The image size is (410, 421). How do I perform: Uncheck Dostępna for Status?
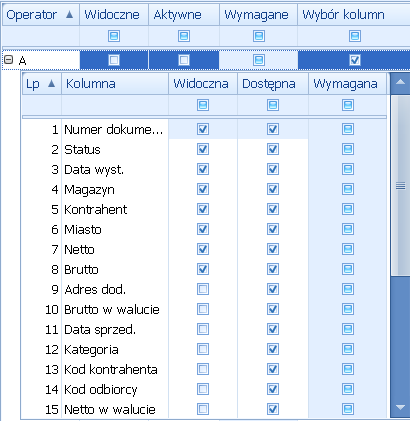(x=273, y=149)
